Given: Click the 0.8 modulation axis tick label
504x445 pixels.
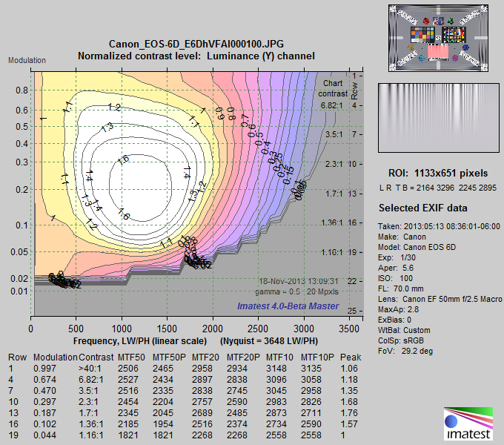Looking at the screenshot, I should (22, 90).
